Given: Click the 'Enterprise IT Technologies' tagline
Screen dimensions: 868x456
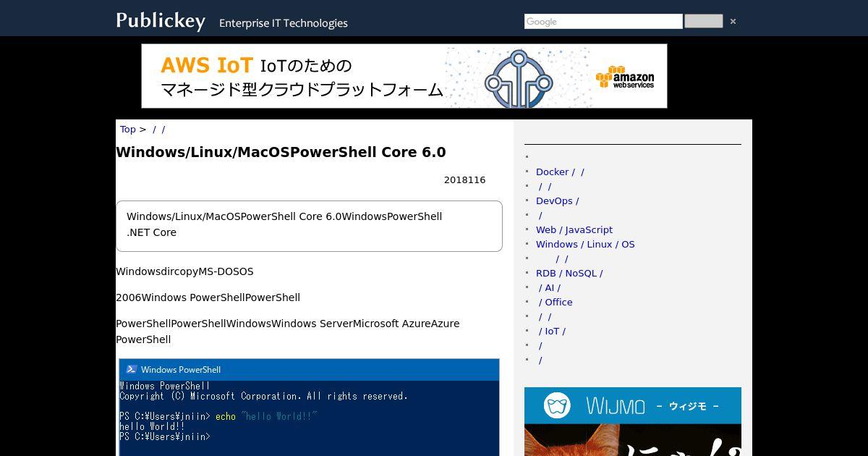Looking at the screenshot, I should (284, 23).
